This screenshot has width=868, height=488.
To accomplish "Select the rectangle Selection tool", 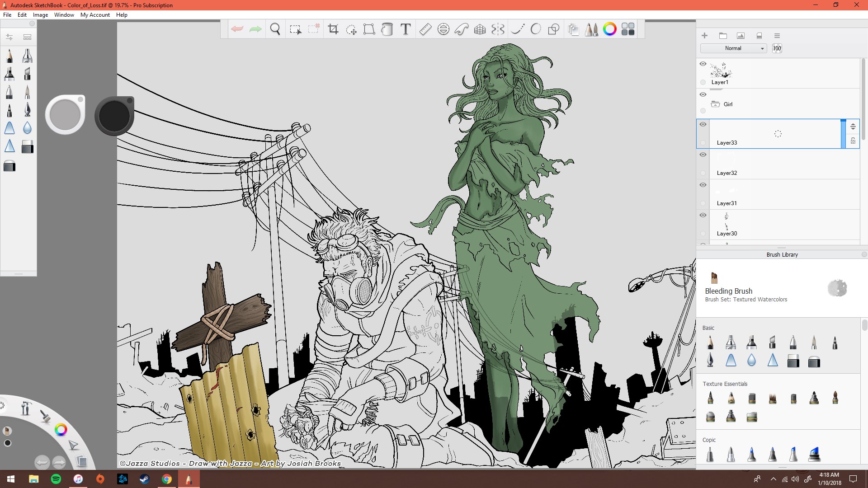I will pyautogui.click(x=295, y=30).
